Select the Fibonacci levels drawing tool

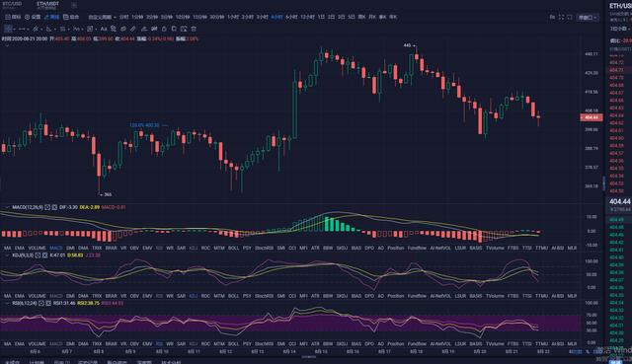tap(62, 29)
